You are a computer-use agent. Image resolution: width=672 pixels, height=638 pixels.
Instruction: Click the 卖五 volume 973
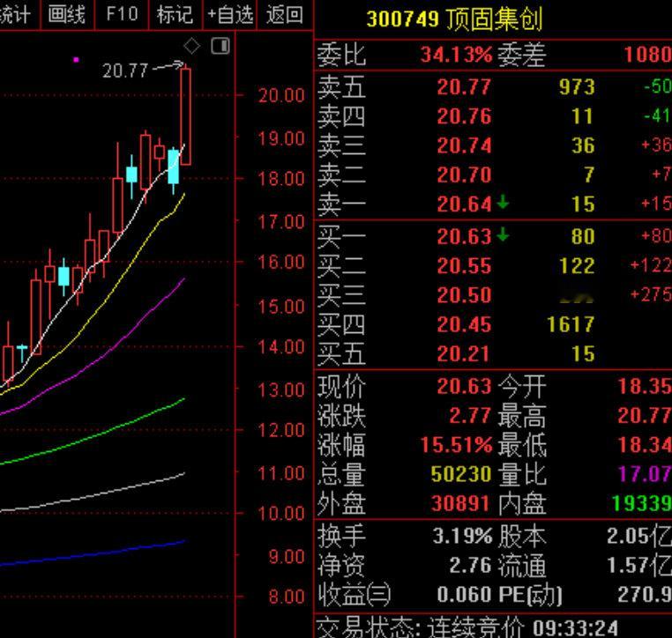click(x=577, y=87)
